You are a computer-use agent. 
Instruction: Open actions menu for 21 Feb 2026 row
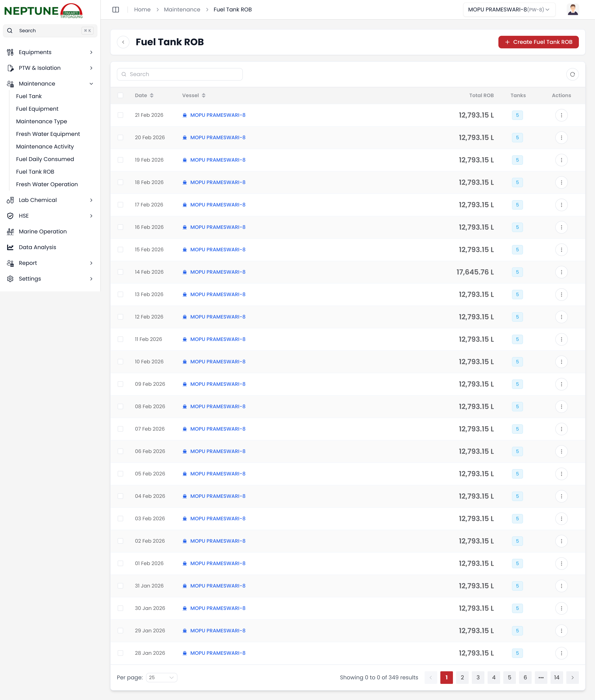point(561,115)
